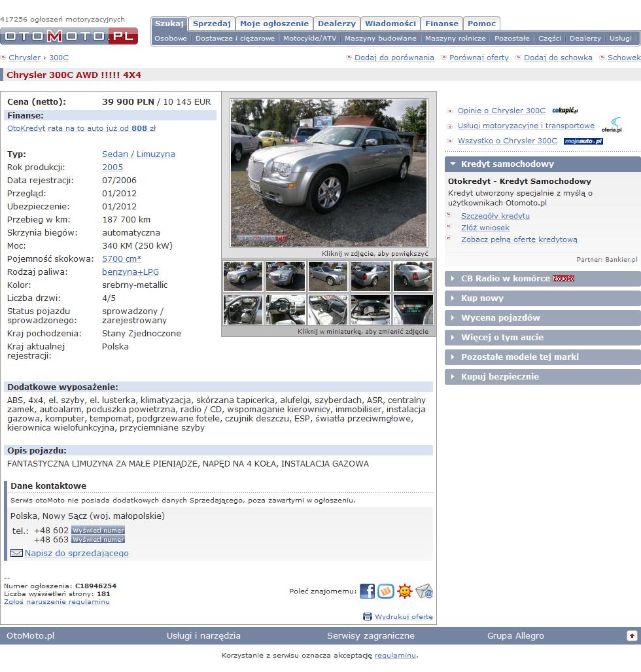Click Napisz do sprzedającego link
This screenshot has width=641, height=672.
[x=77, y=553]
